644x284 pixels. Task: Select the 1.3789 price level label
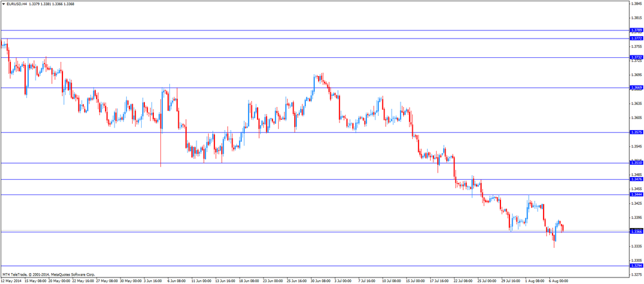(636, 30)
